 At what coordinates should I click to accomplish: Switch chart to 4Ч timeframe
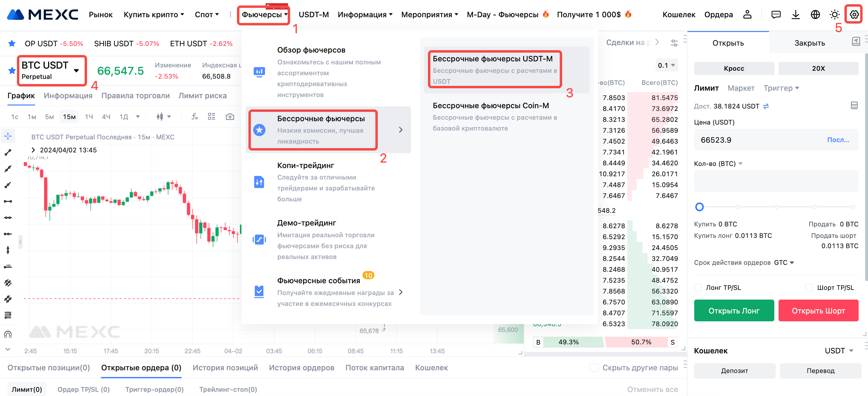pos(106,117)
